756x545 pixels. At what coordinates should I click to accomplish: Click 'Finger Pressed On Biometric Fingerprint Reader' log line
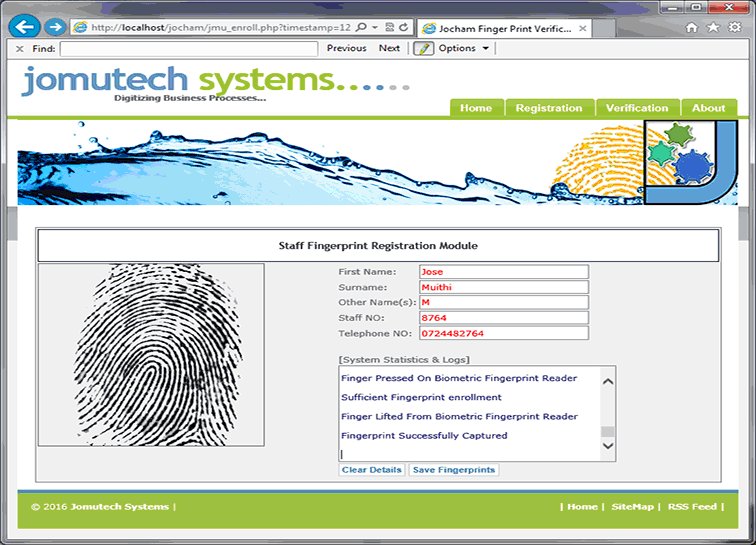[x=459, y=378]
